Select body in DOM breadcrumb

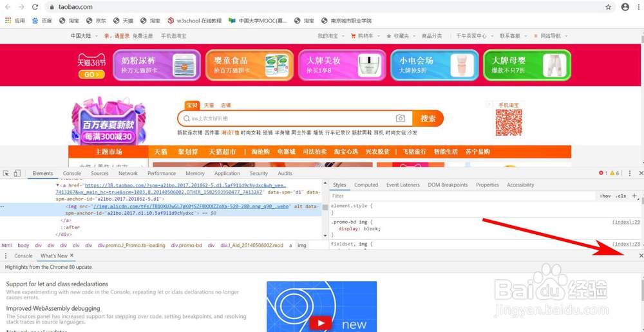click(23, 245)
